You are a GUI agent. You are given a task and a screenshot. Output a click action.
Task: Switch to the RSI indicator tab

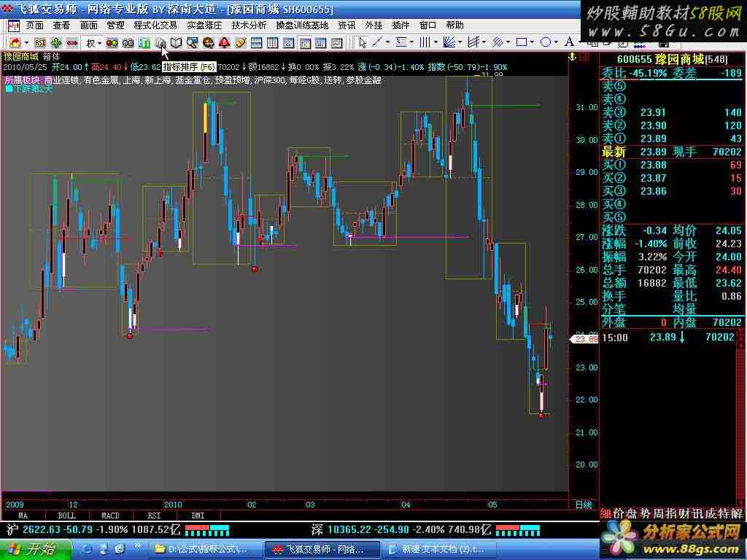pyautogui.click(x=155, y=516)
